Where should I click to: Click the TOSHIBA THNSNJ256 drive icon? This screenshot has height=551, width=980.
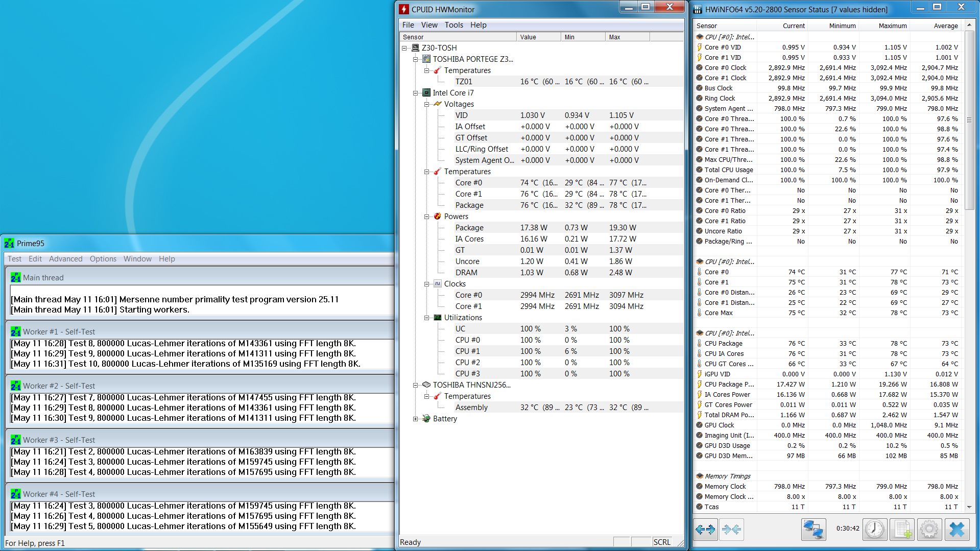(x=426, y=385)
